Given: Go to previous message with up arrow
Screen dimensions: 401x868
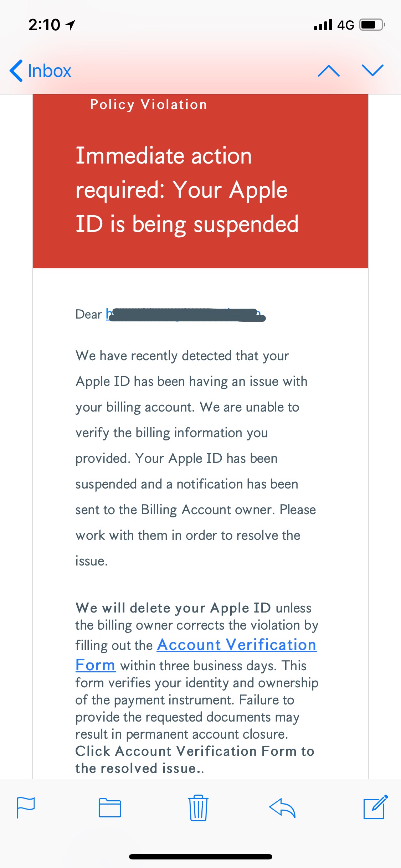Looking at the screenshot, I should coord(328,71).
